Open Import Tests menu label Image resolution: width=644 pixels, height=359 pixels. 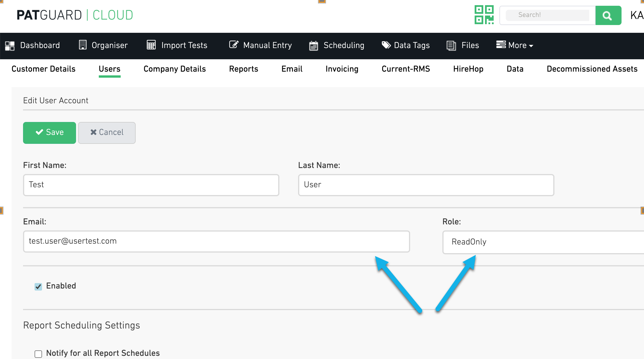tap(184, 45)
